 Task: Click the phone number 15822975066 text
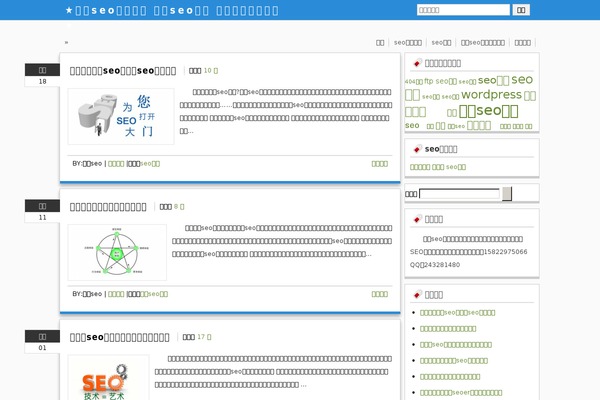[505, 251]
